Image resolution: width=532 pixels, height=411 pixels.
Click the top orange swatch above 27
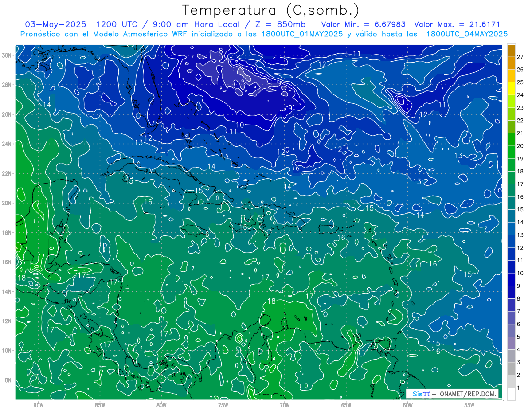pos(512,50)
